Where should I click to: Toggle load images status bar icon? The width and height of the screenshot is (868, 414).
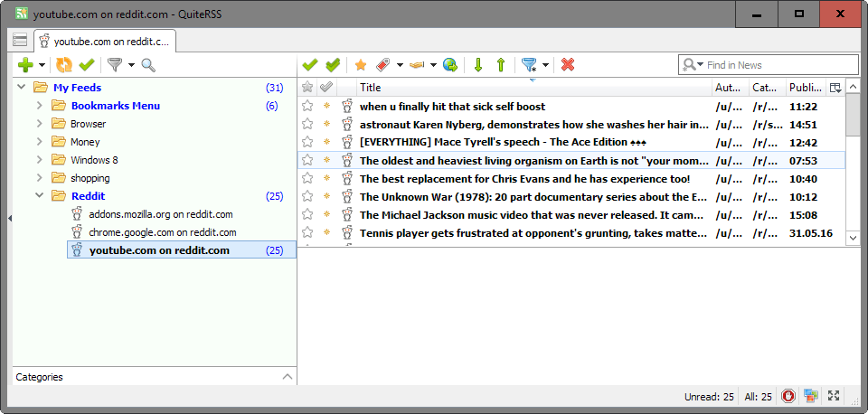[811, 396]
